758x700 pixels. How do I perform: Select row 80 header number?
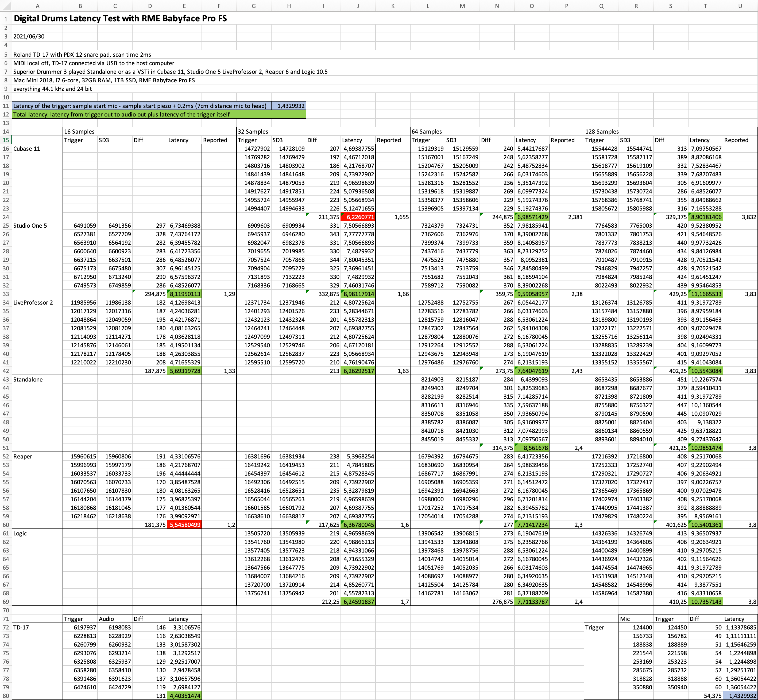6,696
